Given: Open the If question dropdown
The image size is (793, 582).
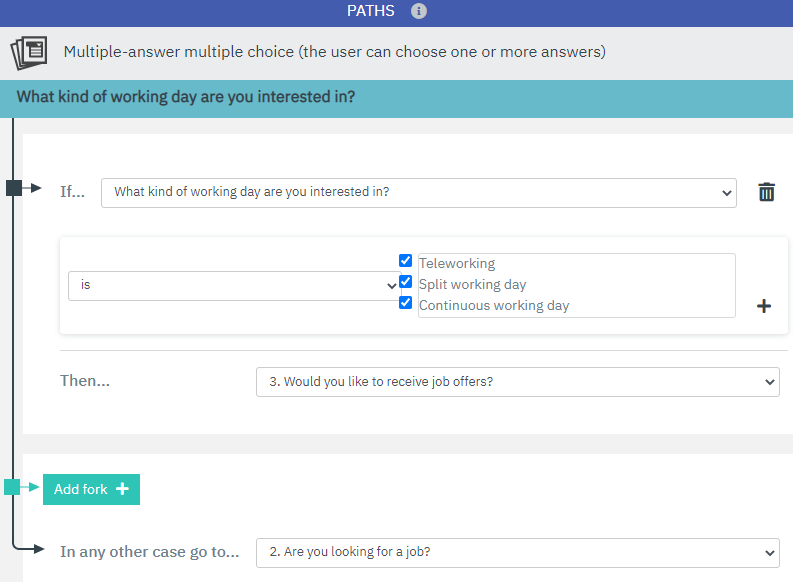Looking at the screenshot, I should (419, 193).
